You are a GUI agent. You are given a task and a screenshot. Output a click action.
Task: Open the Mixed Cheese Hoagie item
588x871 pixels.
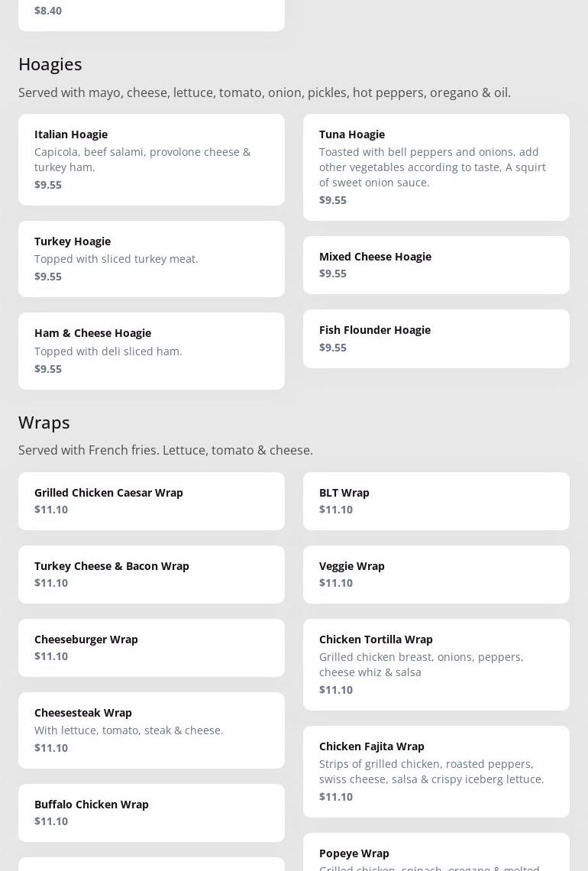436,265
